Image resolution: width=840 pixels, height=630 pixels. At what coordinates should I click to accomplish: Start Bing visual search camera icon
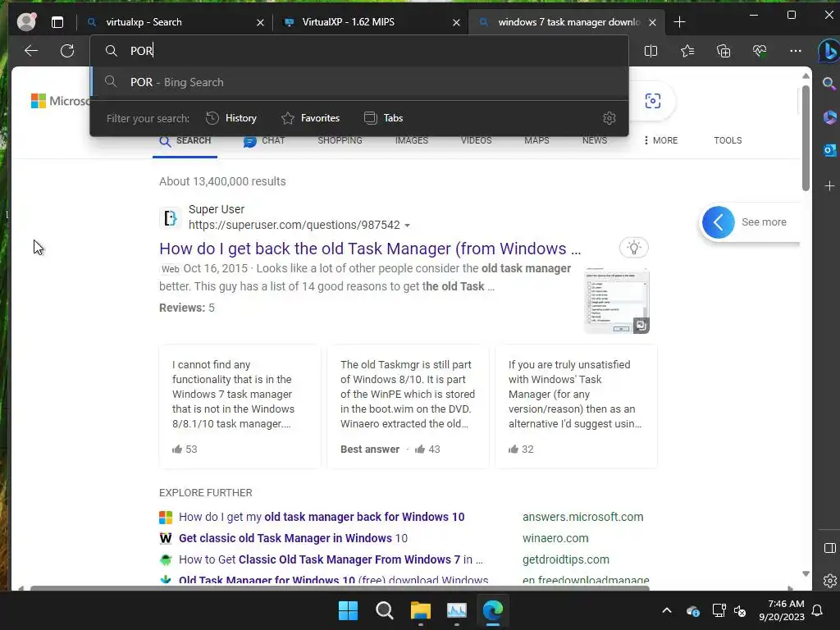click(652, 101)
